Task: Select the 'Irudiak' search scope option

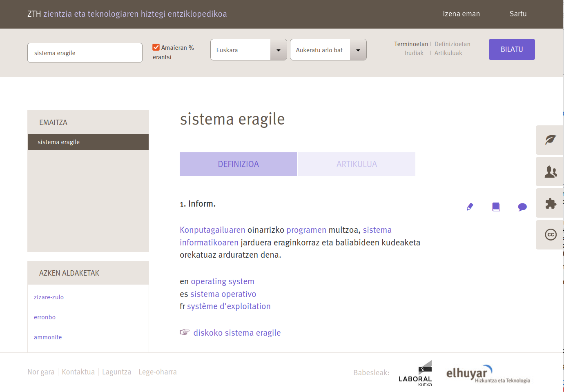Action: pyautogui.click(x=414, y=53)
